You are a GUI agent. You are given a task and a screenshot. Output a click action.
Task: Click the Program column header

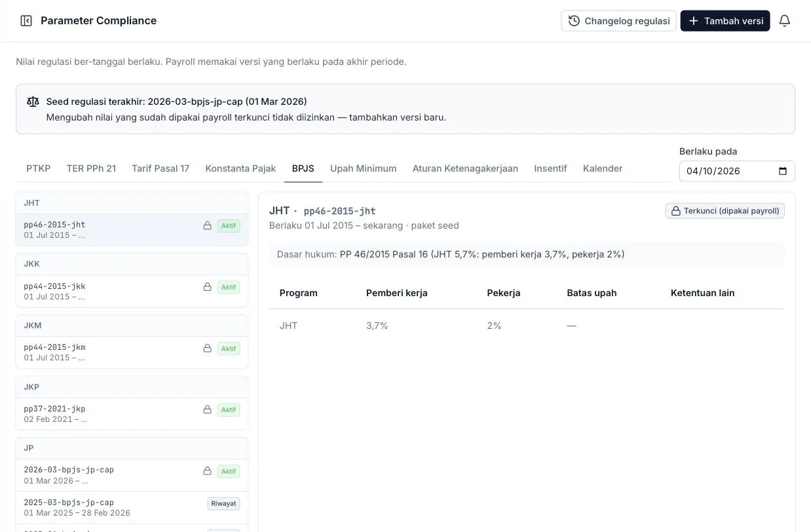tap(298, 293)
